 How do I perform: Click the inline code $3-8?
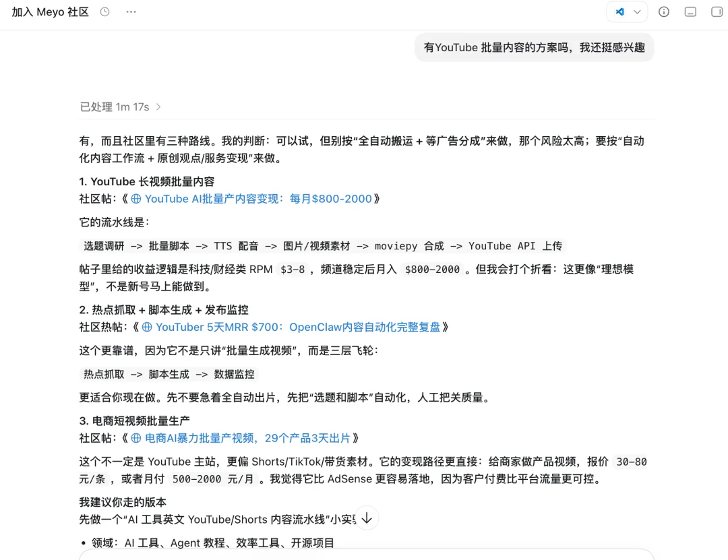tap(293, 270)
